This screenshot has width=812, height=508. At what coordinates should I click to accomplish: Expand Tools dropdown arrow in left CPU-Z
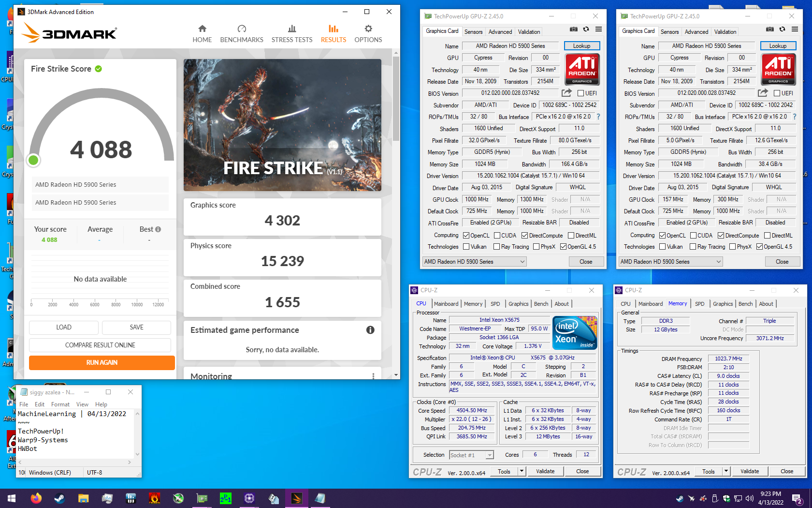pos(522,471)
